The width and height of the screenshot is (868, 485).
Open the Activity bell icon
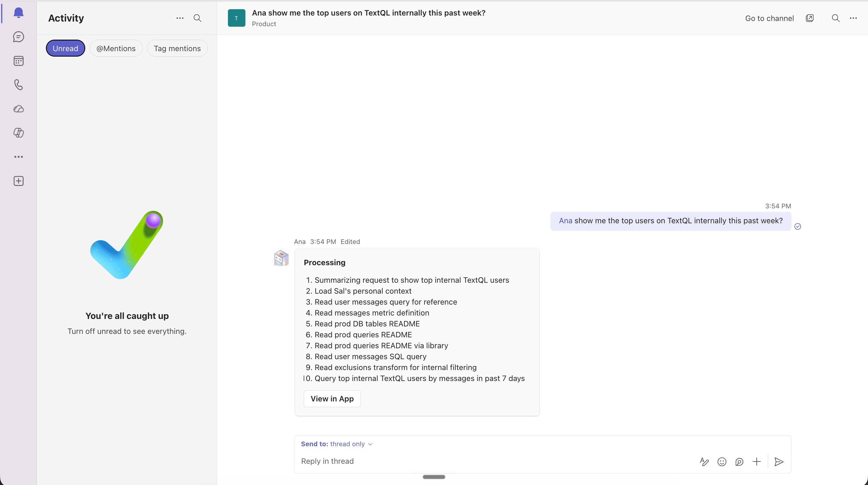pyautogui.click(x=19, y=13)
